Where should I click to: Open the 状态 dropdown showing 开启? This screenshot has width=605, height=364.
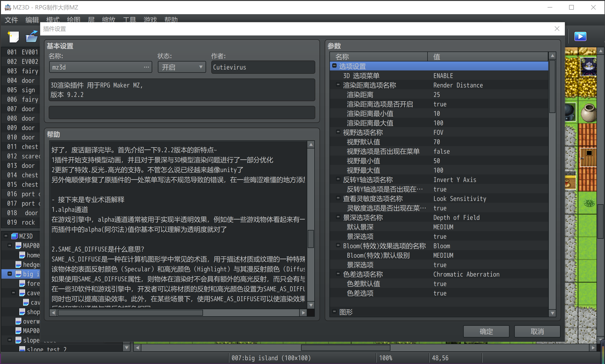click(182, 67)
